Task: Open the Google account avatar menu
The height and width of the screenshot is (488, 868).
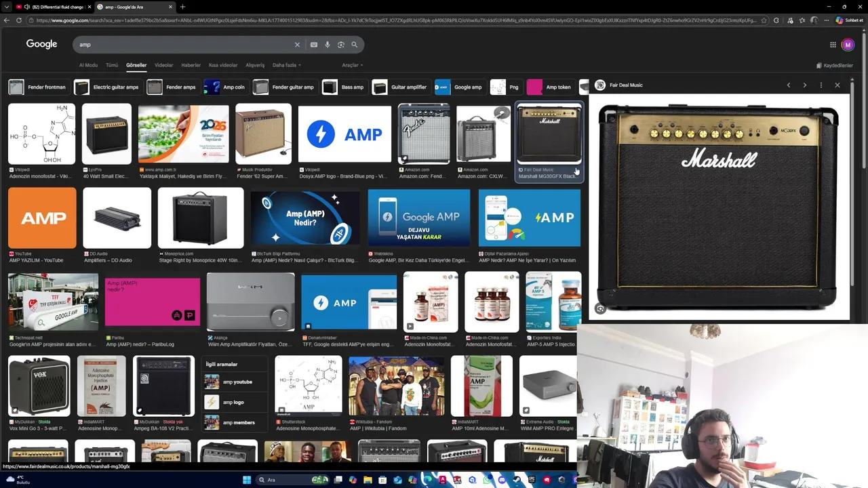Action: click(848, 45)
